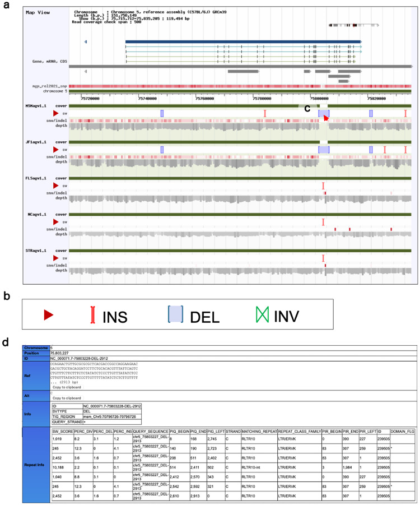Image resolution: width=420 pixels, height=505 pixels.
Task: Click the MATCHING_REPEAT column header
Action: click(x=259, y=431)
